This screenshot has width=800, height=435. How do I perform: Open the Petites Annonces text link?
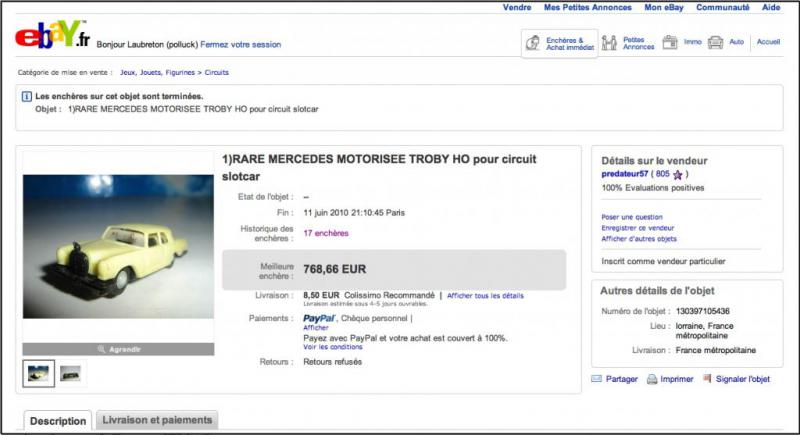638,43
